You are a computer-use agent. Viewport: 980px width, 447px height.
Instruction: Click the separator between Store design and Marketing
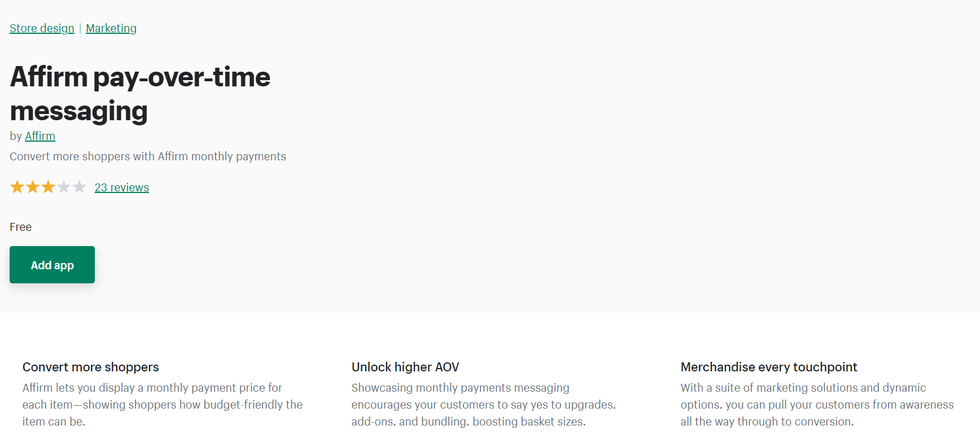80,28
